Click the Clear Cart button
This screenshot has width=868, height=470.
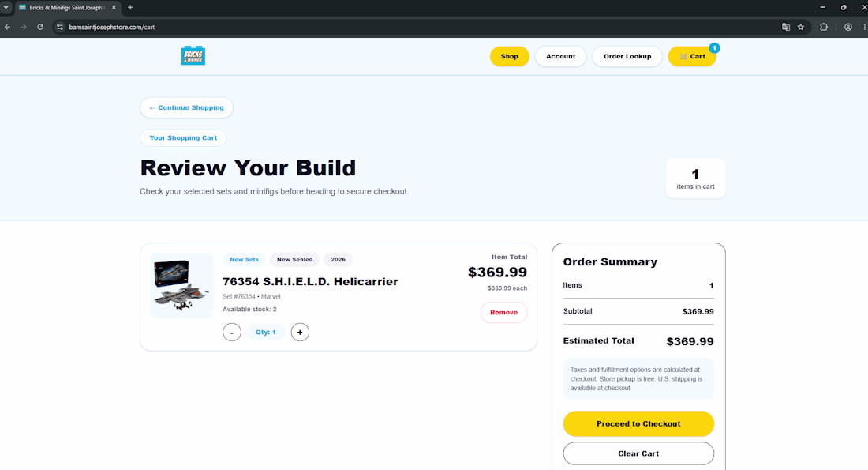[638, 453]
